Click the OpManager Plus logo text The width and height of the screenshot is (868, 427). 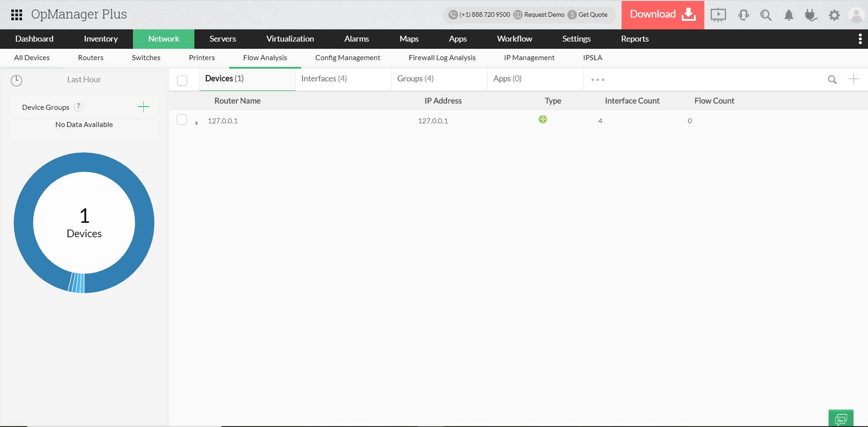coord(79,14)
